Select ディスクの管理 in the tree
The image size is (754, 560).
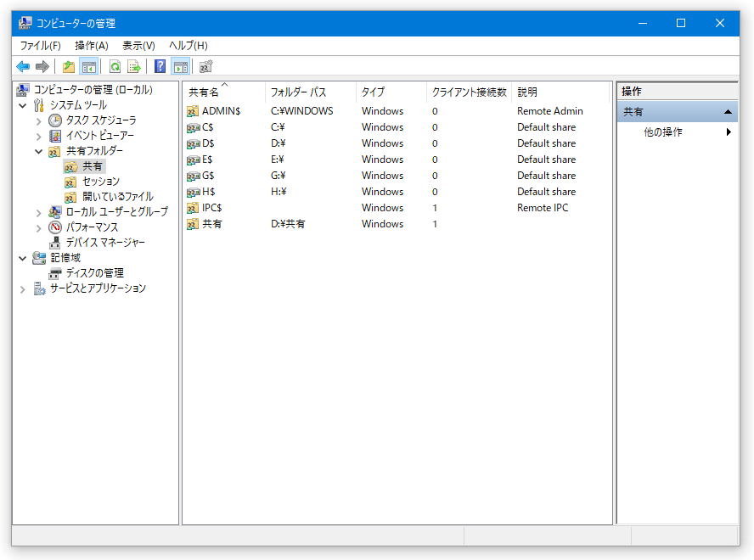95,273
